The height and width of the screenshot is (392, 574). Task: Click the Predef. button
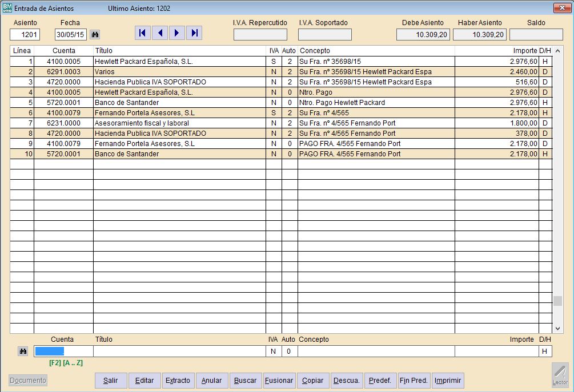pos(380,381)
